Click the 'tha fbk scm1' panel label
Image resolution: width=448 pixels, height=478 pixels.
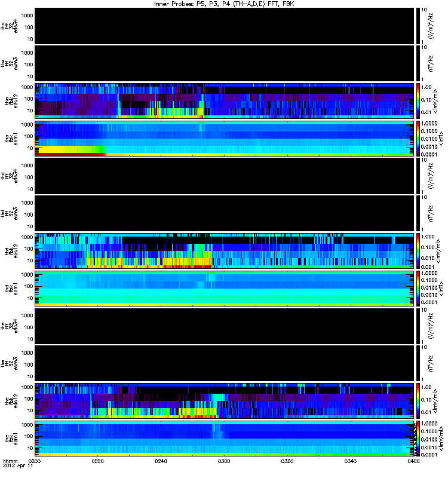pos(11,139)
